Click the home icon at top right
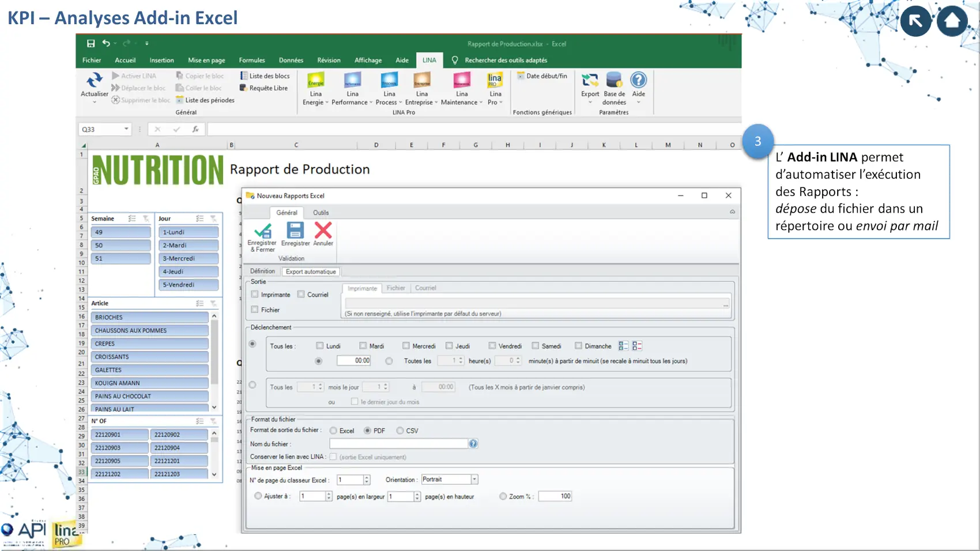 (x=952, y=21)
